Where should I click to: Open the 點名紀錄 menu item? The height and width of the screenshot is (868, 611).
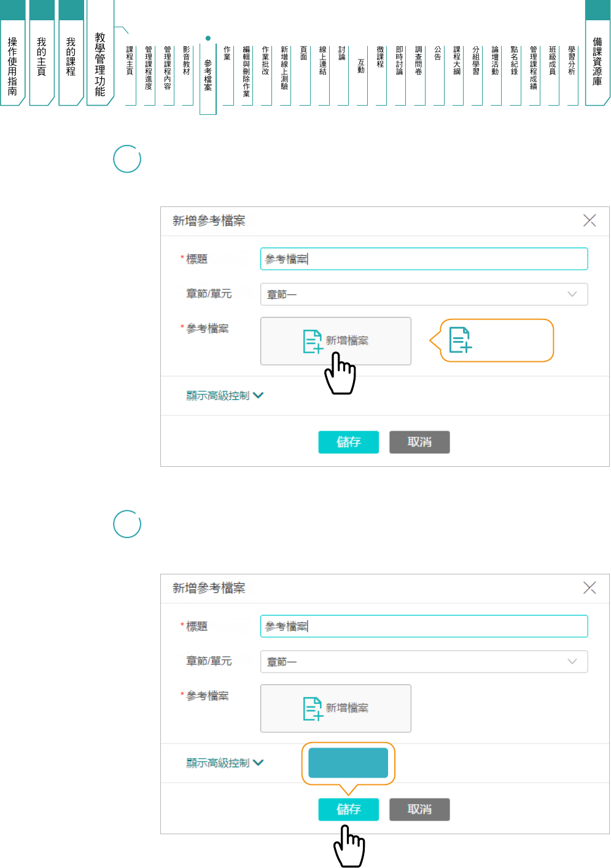click(515, 61)
